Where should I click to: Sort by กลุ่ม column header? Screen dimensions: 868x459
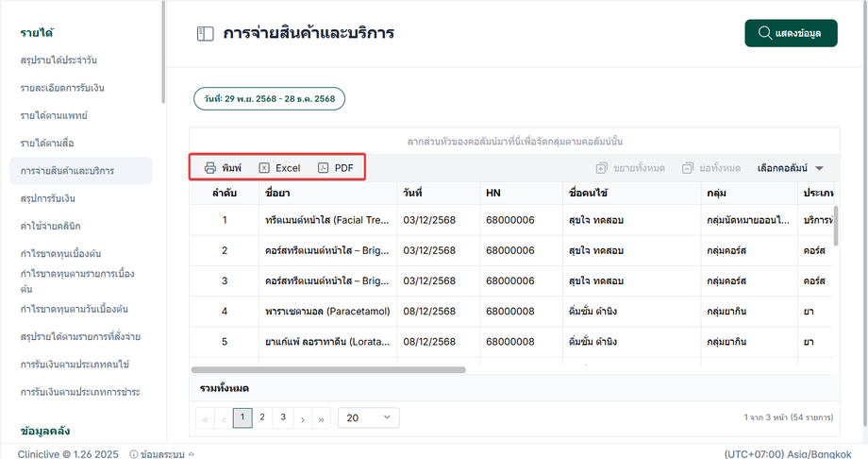point(749,193)
